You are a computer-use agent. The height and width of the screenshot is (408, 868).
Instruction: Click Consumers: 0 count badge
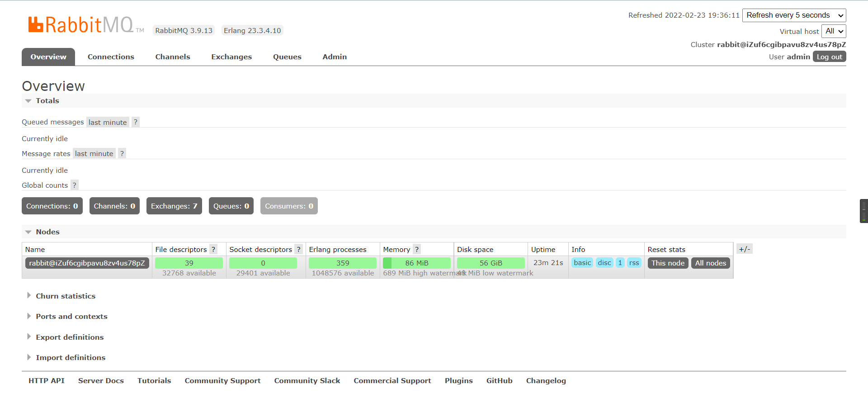pyautogui.click(x=289, y=206)
